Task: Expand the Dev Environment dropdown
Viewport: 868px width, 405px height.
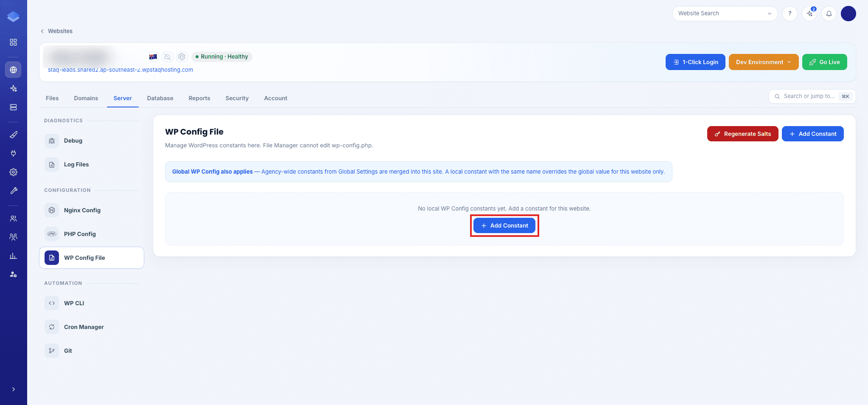Action: tap(764, 62)
